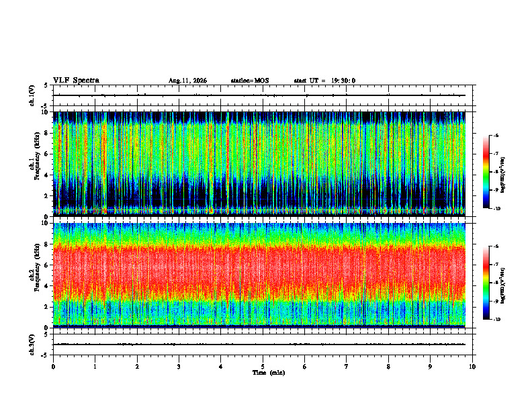Click the "VLF Spectra" title text
This screenshot has width=532, height=411.
(x=76, y=80)
